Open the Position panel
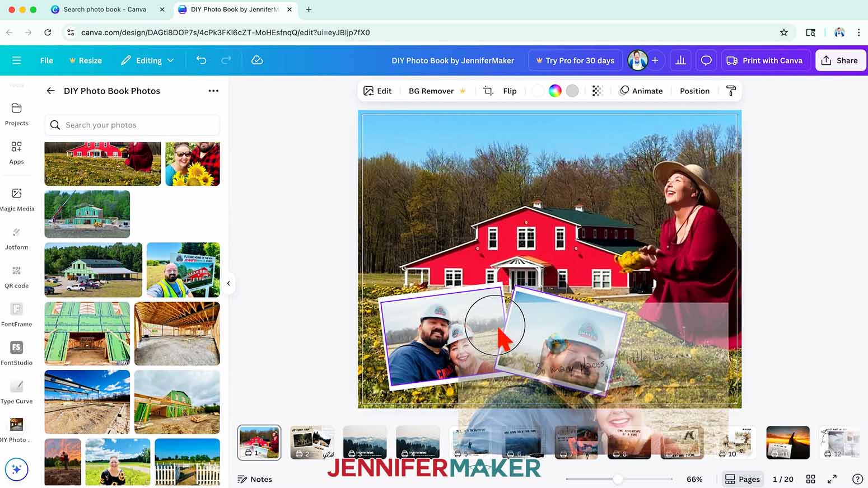This screenshot has width=868, height=488. click(x=694, y=91)
